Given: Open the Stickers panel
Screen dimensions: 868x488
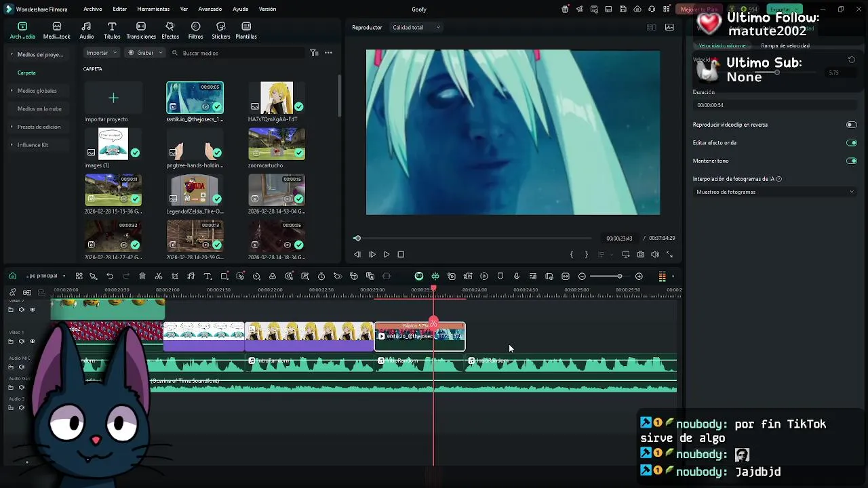Looking at the screenshot, I should 220,30.
